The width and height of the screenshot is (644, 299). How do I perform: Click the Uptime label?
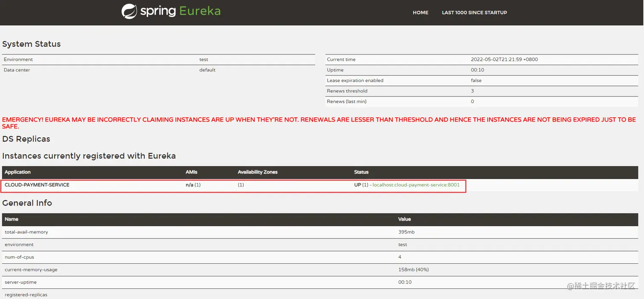(335, 70)
